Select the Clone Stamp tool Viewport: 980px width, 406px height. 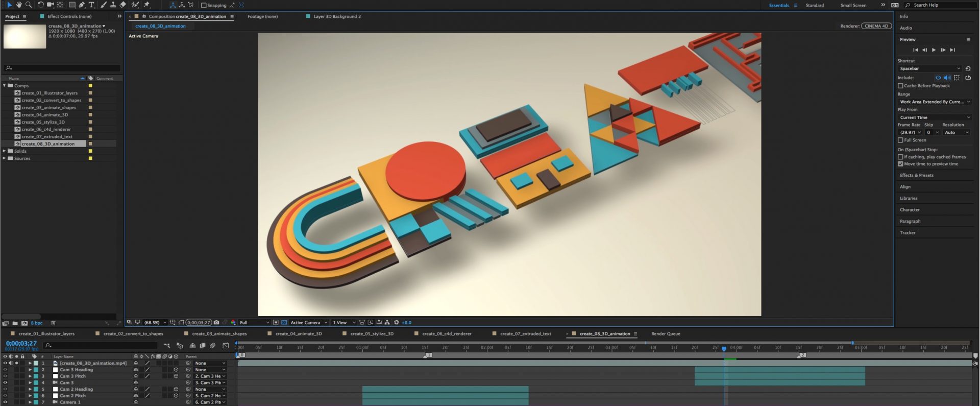point(113,5)
